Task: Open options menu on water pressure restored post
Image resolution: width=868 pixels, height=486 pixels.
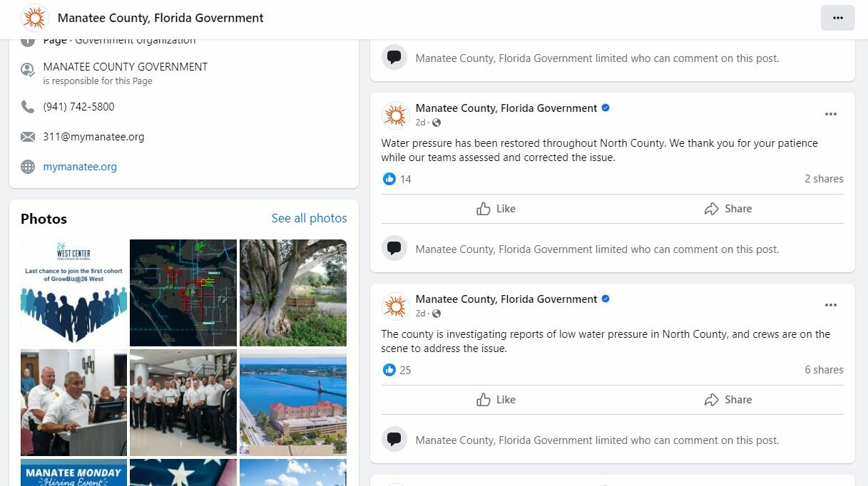Action: point(831,114)
